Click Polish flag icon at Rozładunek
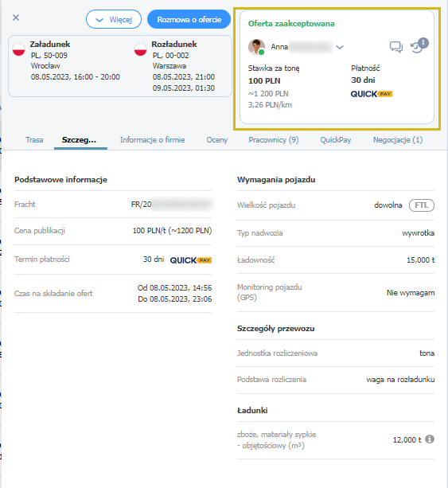 coord(140,50)
